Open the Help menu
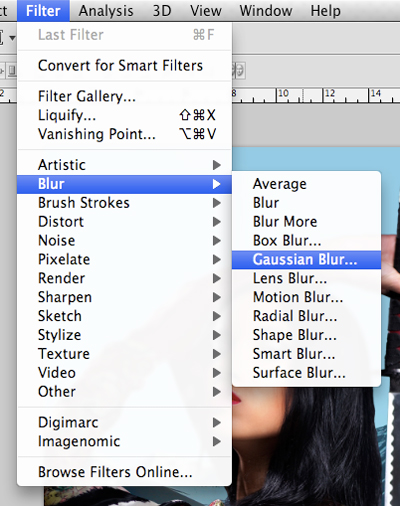Image resolution: width=400 pixels, height=506 pixels. coord(326,11)
